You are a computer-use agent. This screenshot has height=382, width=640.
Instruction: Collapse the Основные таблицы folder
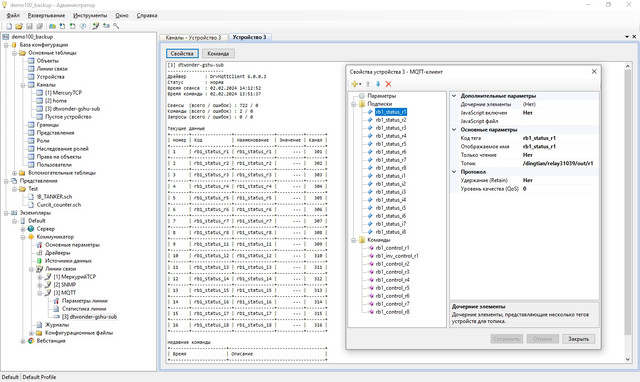[14, 53]
